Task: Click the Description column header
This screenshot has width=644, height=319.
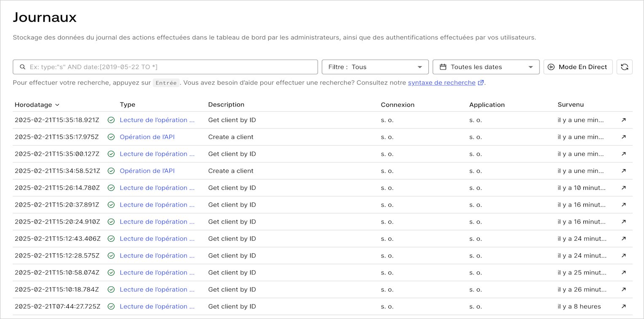Action: 226,105
